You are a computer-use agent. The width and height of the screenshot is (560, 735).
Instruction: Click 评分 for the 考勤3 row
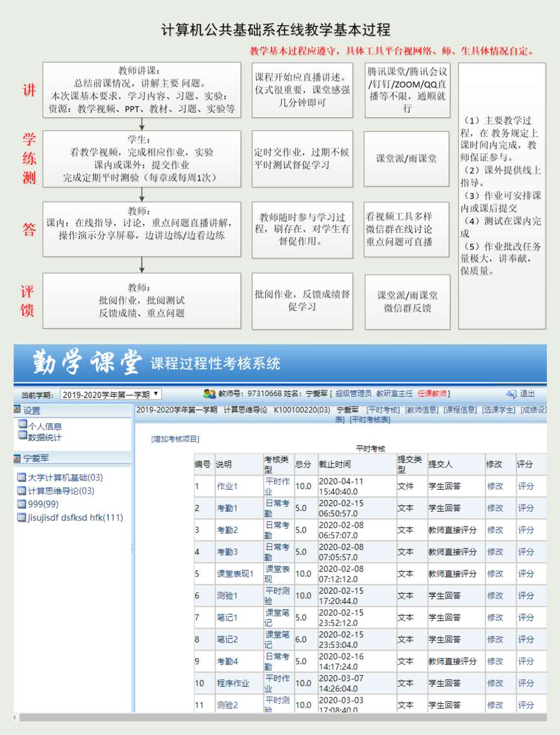coord(526,552)
